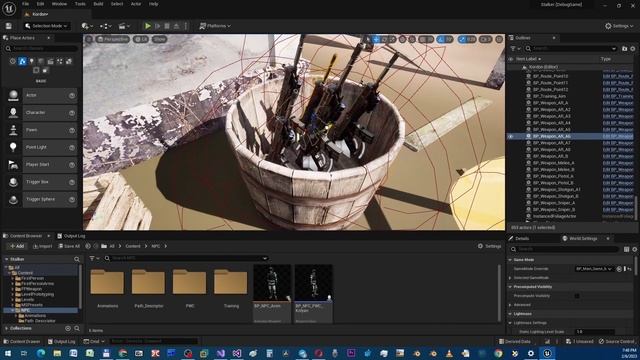Click the viewport hamburger options icon
Image resolution: width=640 pixels, height=360 pixels.
pyautogui.click(x=89, y=39)
